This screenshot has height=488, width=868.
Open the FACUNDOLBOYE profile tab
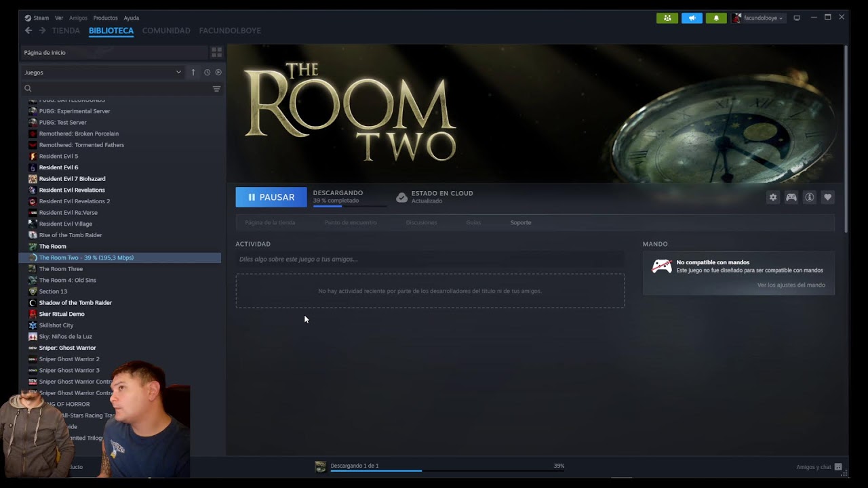(230, 30)
